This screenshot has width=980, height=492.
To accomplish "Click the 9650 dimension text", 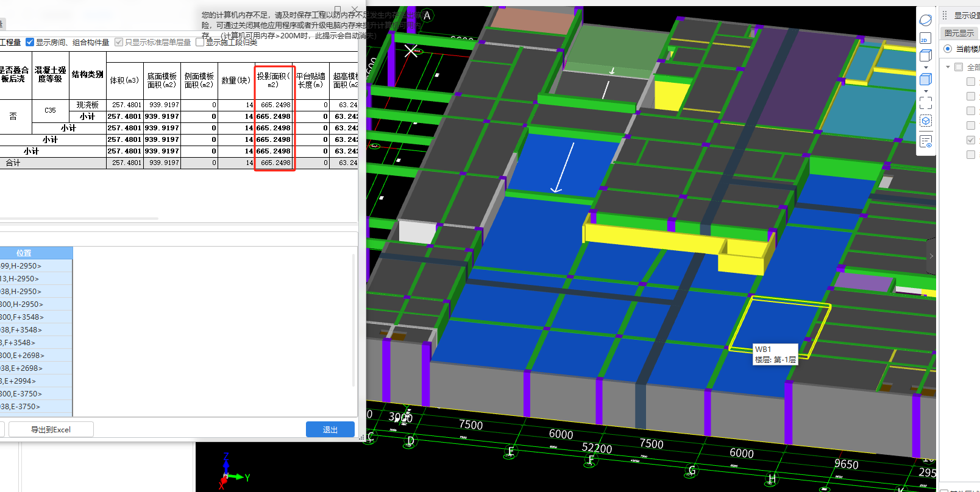I will [846, 464].
